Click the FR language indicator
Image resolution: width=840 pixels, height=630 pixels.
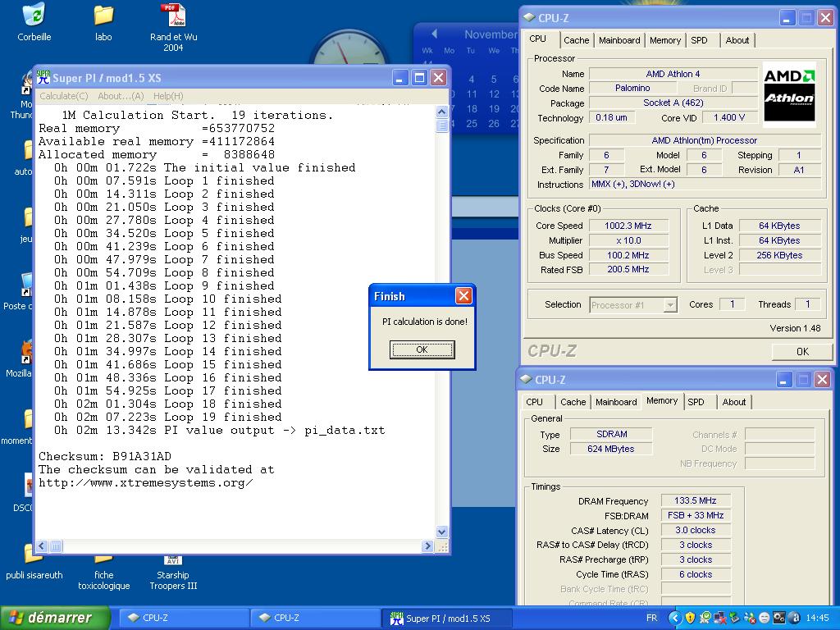651,618
